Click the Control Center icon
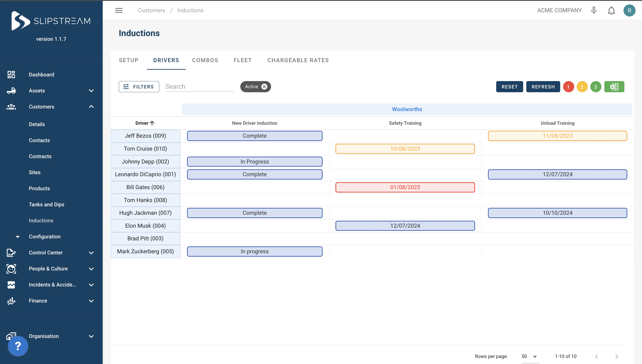The image size is (642, 364). pyautogui.click(x=11, y=253)
